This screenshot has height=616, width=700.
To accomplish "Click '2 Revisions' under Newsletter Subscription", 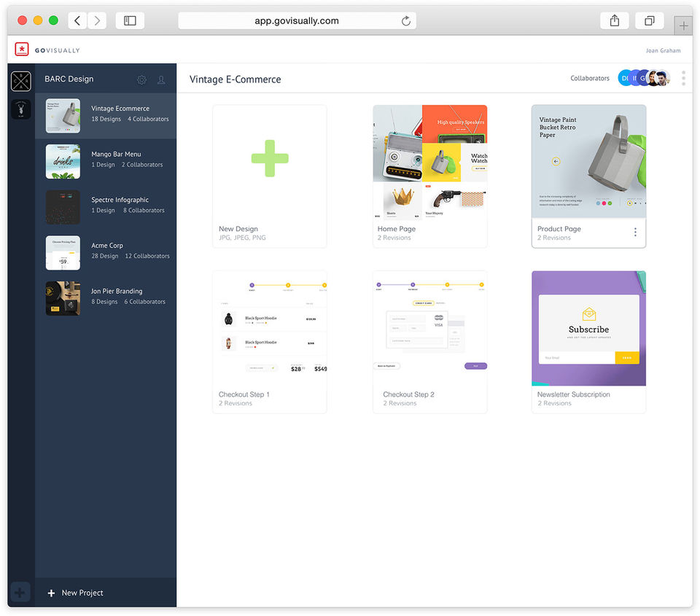I will [554, 403].
